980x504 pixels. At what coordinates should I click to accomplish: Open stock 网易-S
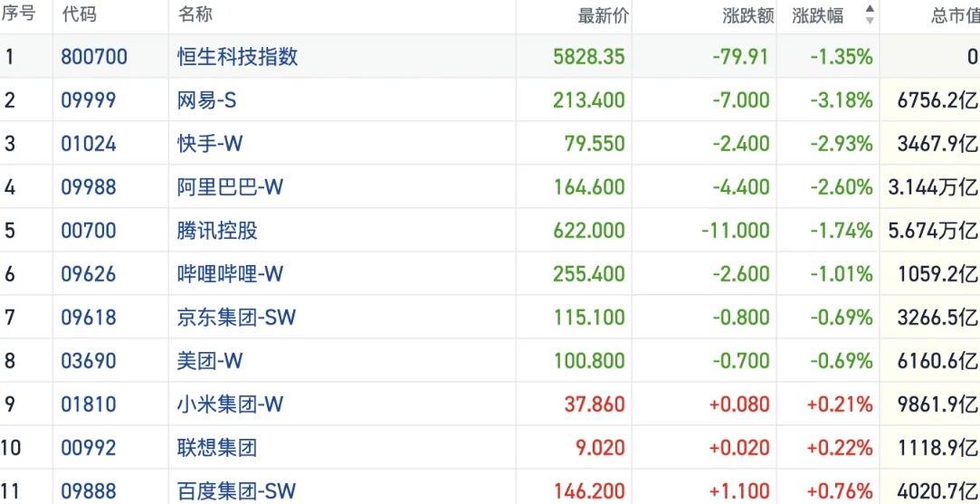(x=206, y=100)
